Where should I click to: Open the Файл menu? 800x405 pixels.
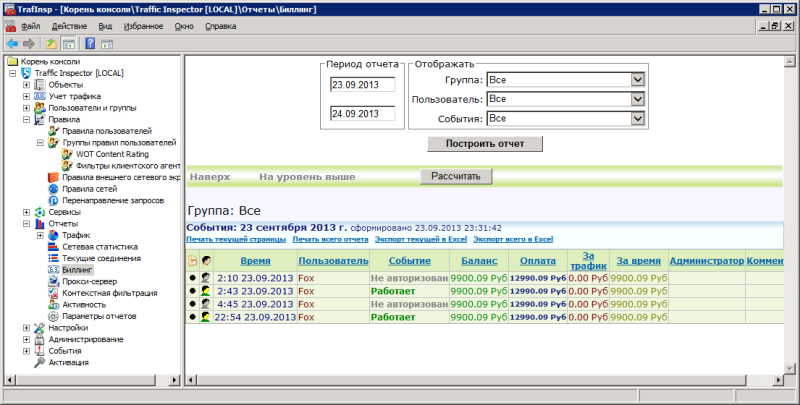pos(31,26)
